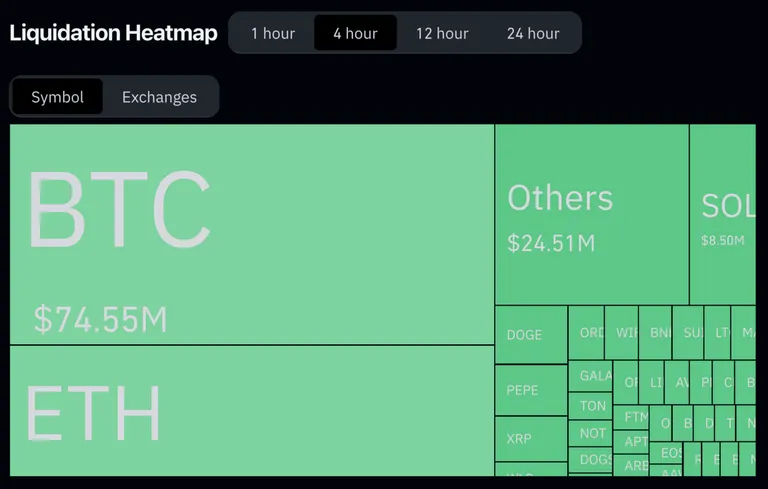Click the APT heatmap tile

pyautogui.click(x=631, y=441)
